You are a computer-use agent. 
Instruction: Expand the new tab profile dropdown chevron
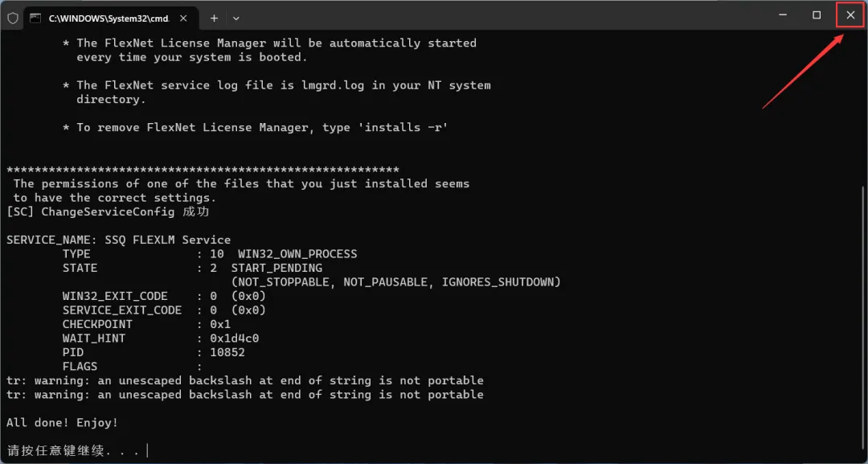[235, 17]
